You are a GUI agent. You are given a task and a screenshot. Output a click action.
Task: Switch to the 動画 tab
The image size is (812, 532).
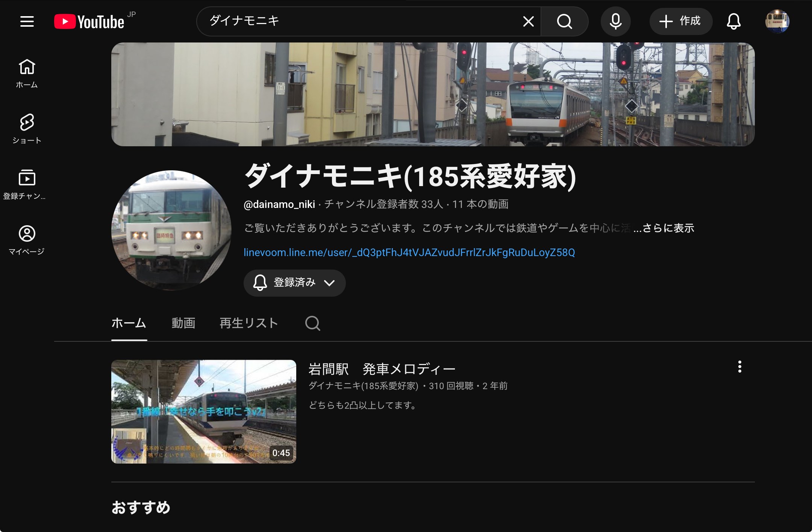coord(184,323)
